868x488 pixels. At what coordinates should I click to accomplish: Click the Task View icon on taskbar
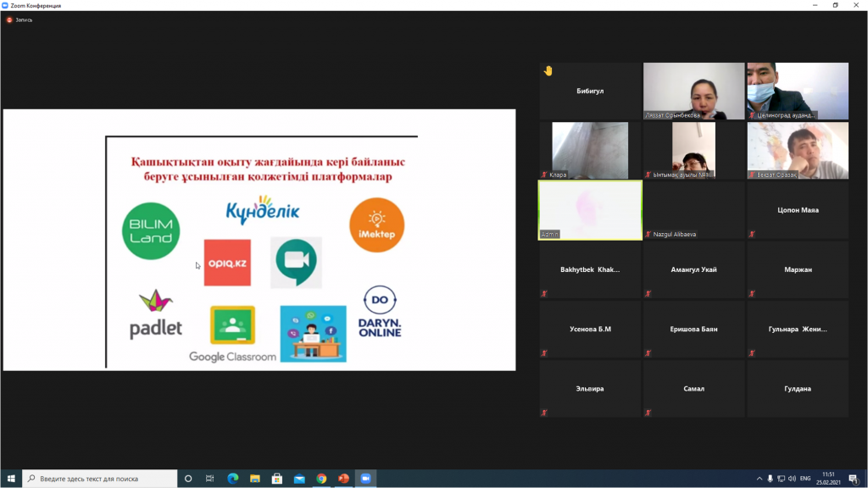point(210,479)
